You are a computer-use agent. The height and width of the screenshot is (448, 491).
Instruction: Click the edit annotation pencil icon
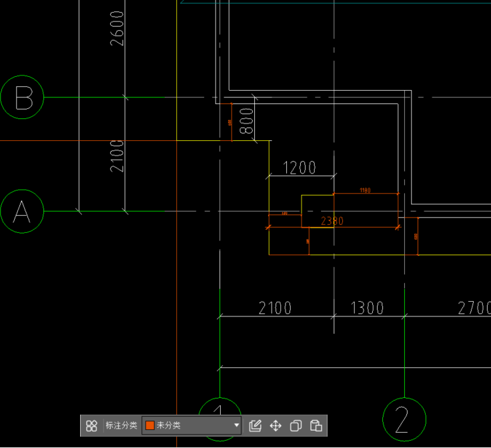(x=256, y=426)
